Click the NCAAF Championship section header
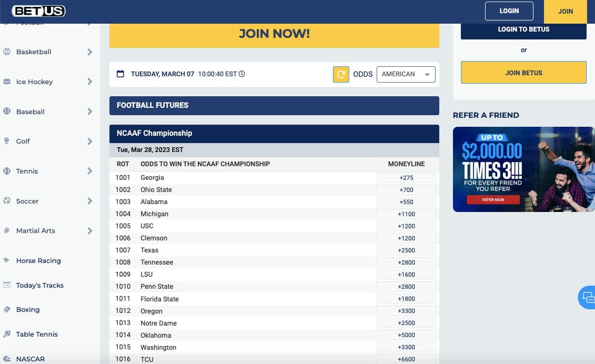The height and width of the screenshot is (364, 595). pyautogui.click(x=274, y=134)
